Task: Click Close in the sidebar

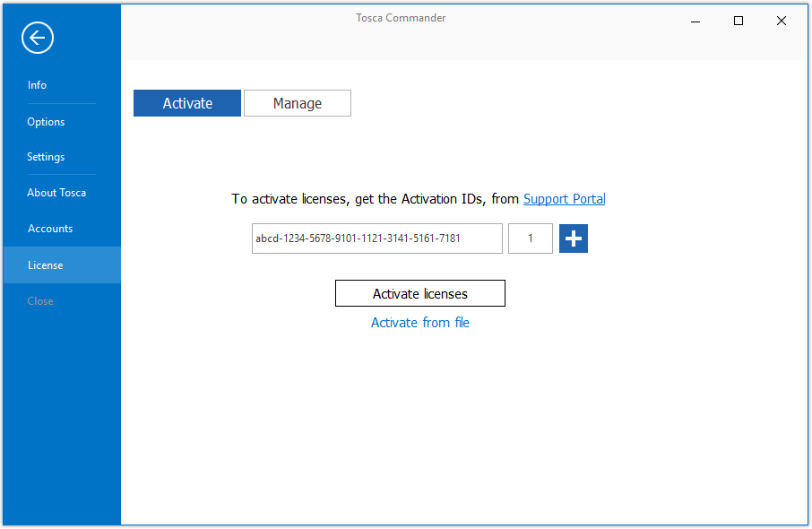Action: (40, 301)
